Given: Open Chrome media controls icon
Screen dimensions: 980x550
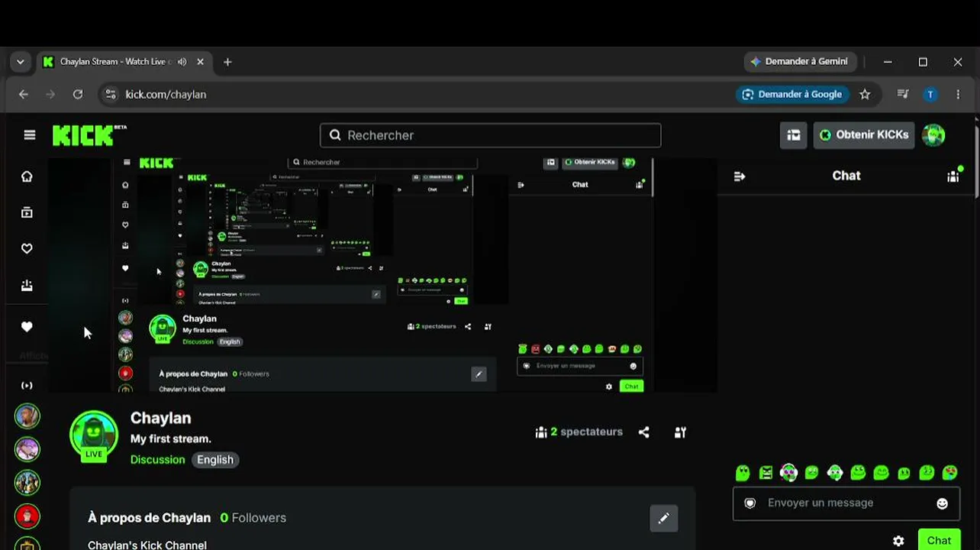Looking at the screenshot, I should coord(903,95).
